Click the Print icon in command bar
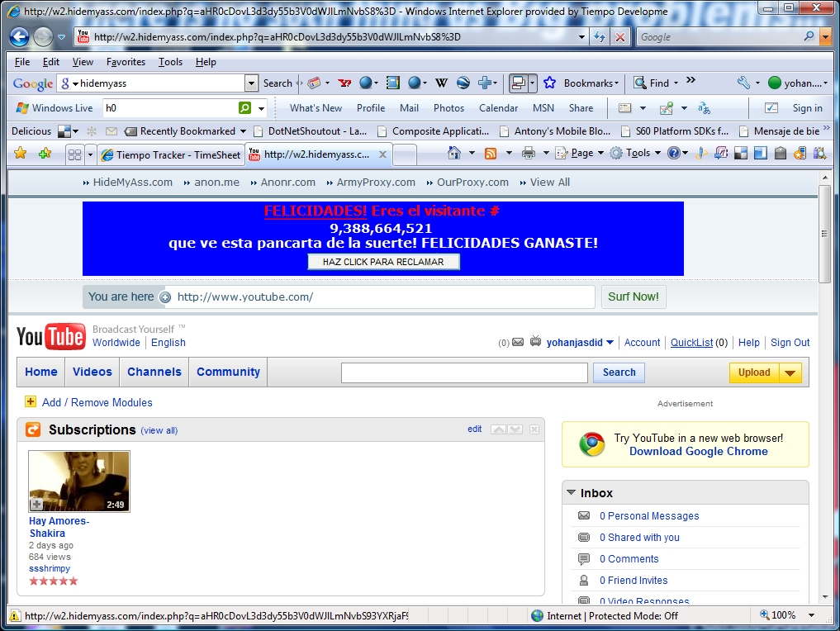Viewport: 840px width, 631px height. tap(529, 154)
